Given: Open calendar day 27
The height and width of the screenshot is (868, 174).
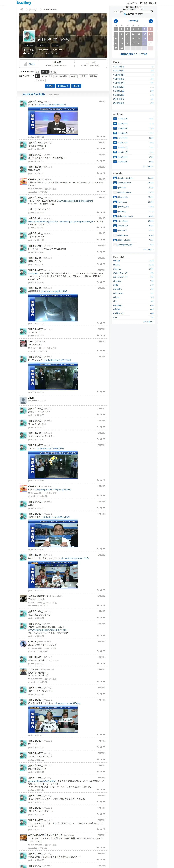Looking at the screenshot, I should pos(145,43).
